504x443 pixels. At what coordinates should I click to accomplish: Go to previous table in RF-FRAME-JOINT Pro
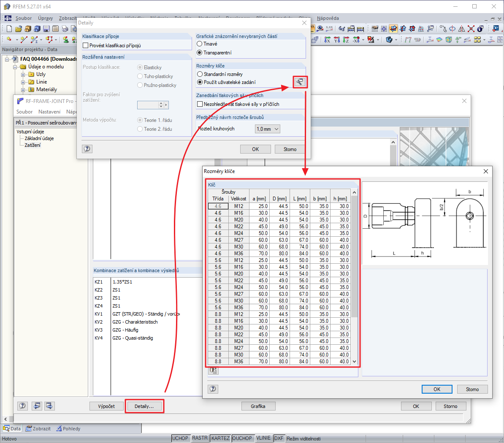point(37,406)
